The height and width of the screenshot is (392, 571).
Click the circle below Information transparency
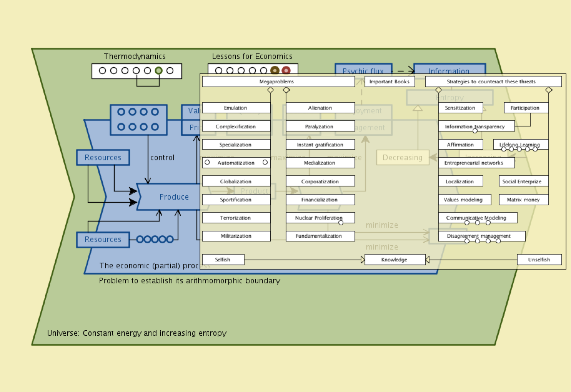point(475,131)
